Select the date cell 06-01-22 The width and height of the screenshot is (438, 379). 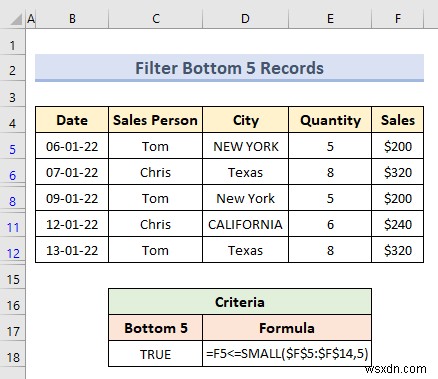pos(72,146)
